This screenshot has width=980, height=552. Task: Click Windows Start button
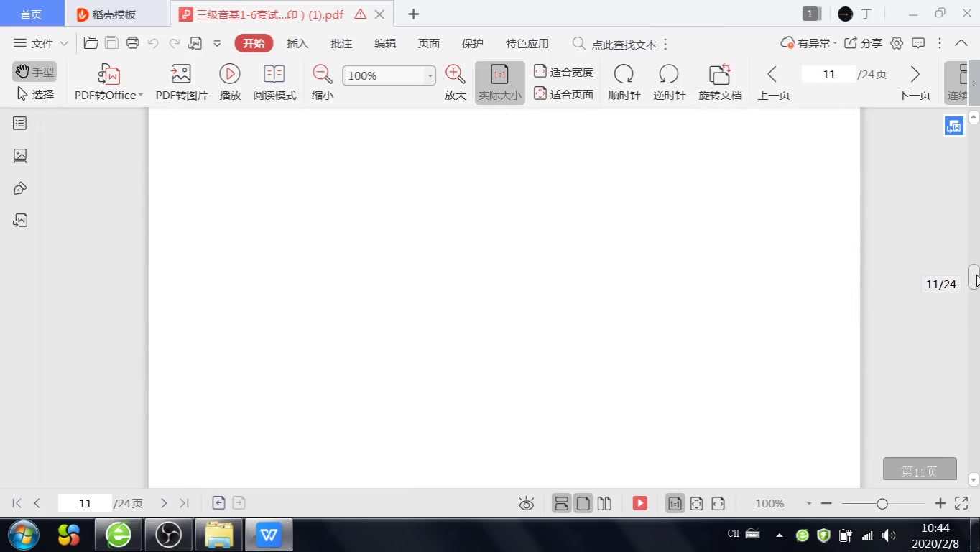click(23, 535)
